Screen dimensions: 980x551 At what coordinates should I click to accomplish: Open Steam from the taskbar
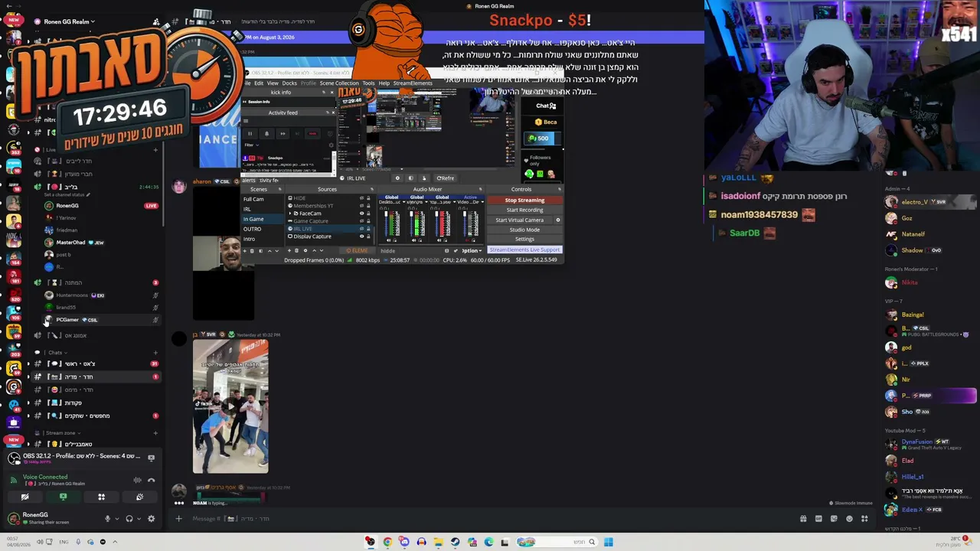click(455, 542)
